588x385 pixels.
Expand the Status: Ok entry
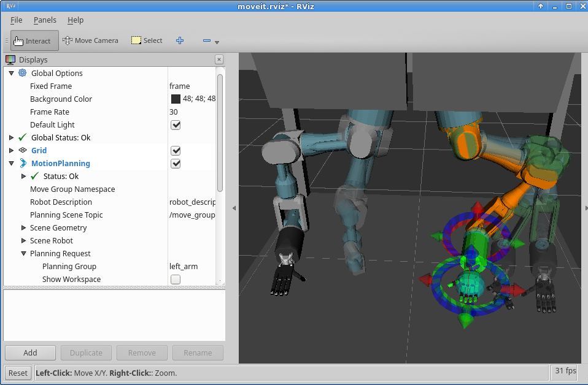point(23,176)
